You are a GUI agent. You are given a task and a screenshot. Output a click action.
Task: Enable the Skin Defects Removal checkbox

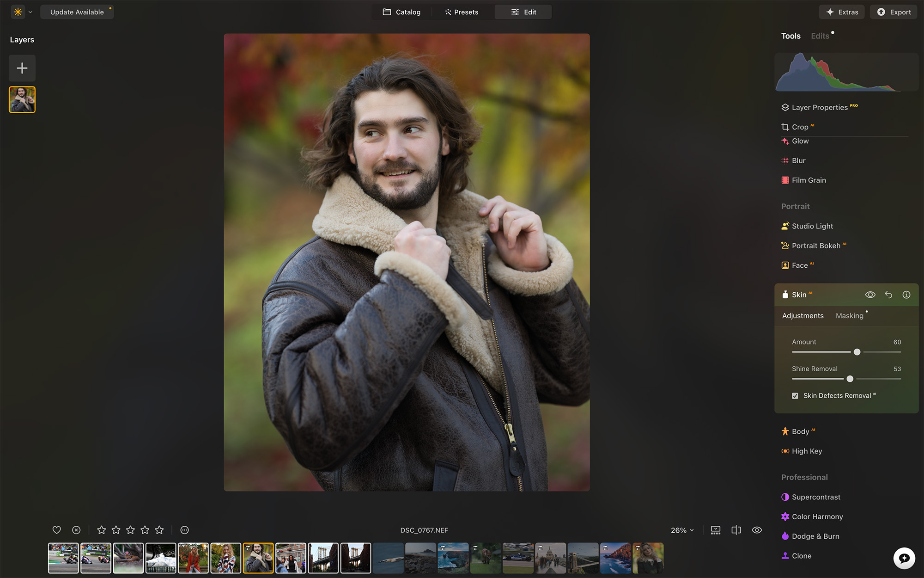coord(795,396)
